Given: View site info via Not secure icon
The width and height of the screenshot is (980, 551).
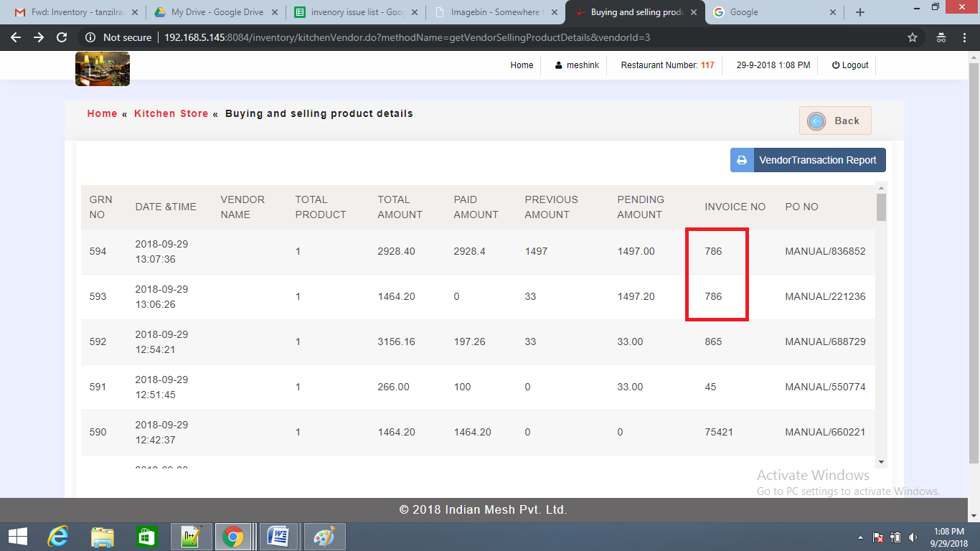Looking at the screenshot, I should coord(90,37).
